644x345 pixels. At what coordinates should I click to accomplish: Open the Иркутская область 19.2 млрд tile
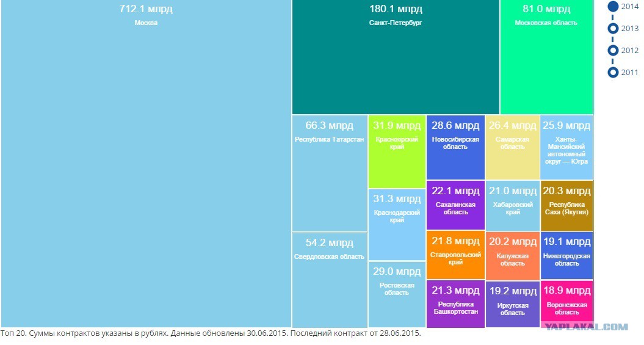coord(513,304)
